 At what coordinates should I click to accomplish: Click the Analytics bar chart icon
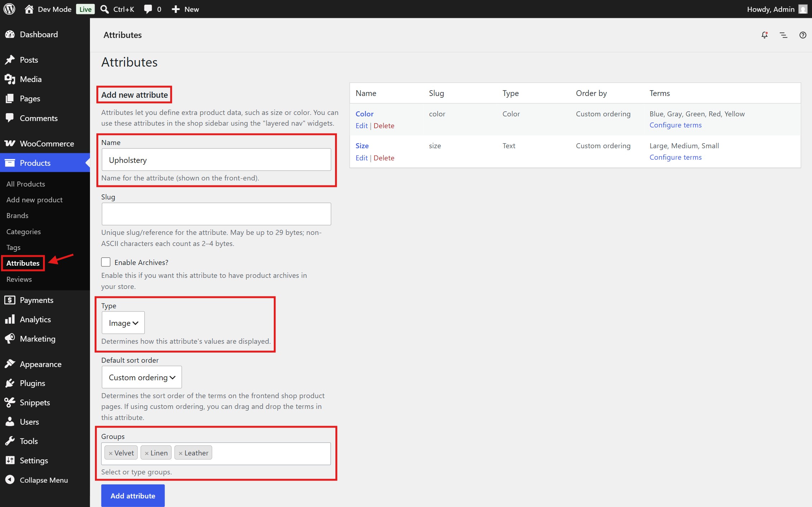click(x=10, y=319)
